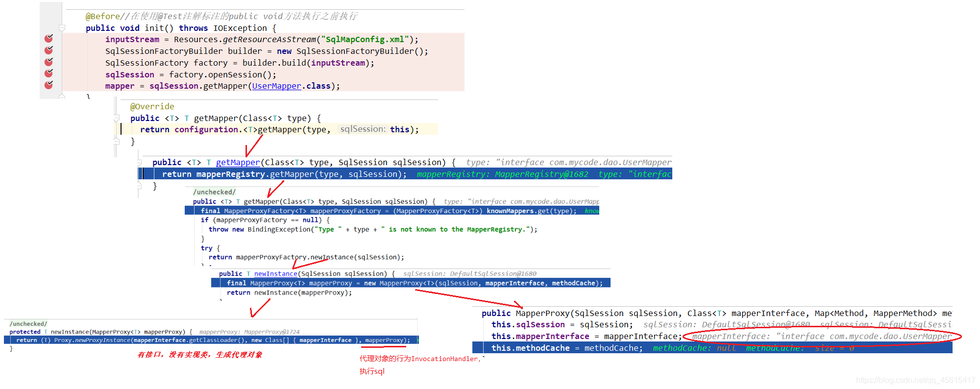980x389 pixels.
Task: Click this.mapperInterface = mapperInterface assignment
Action: [x=587, y=336]
